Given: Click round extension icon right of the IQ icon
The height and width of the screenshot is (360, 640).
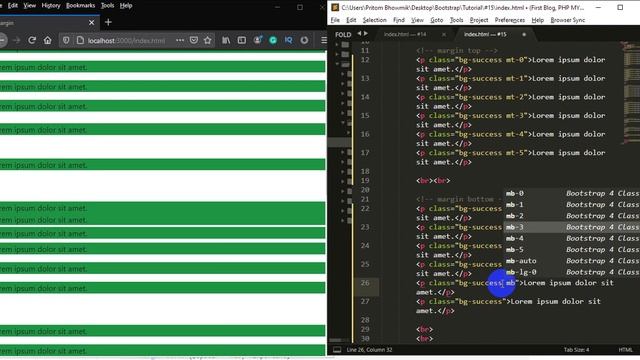Looking at the screenshot, I should 304,40.
